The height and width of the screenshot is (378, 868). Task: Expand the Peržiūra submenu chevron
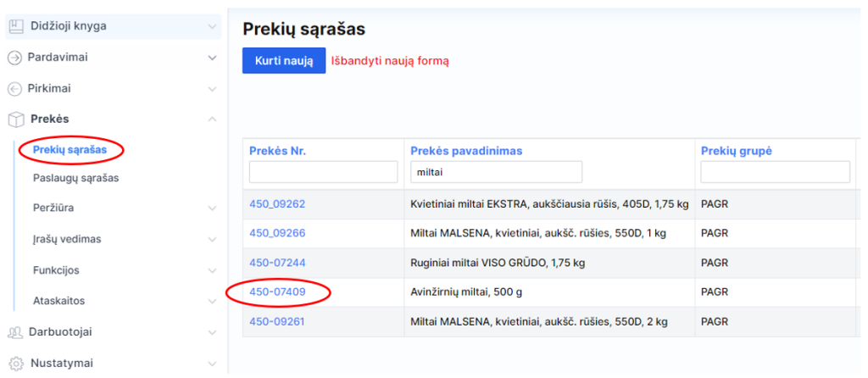pos(212,208)
